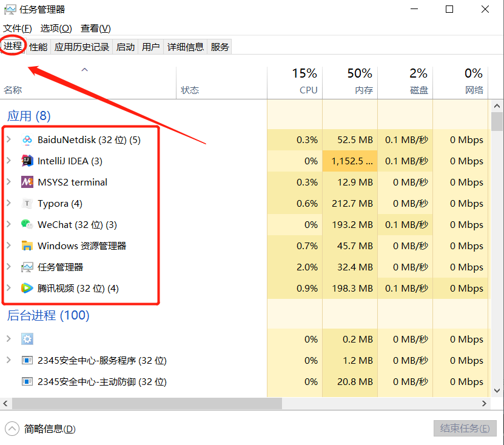
Task: Switch to the 应用历史记录 tab
Action: tap(82, 47)
